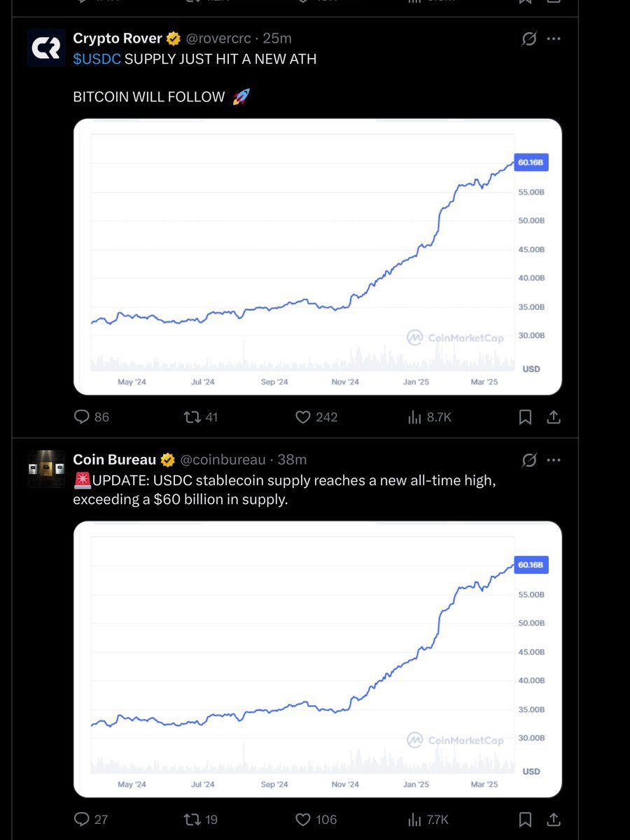Repost the Crypto Rover USDC tweet
This screenshot has width=630, height=840.
200,417
